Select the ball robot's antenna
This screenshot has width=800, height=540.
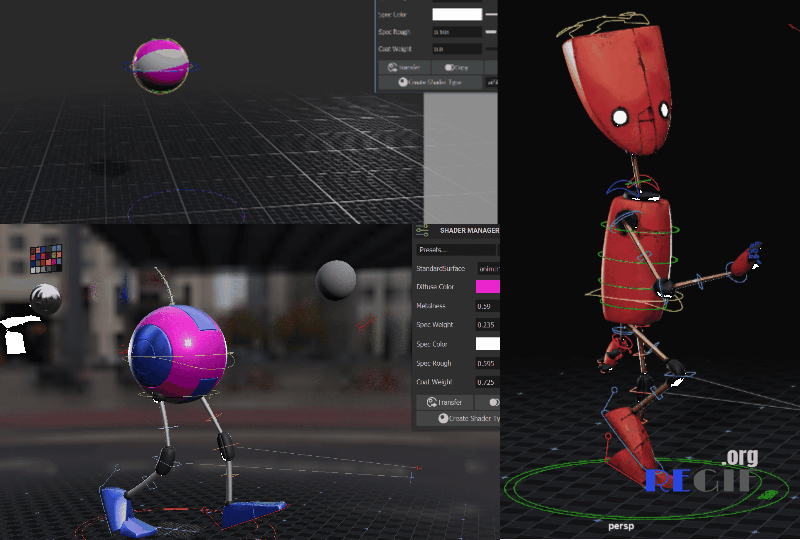(166, 285)
